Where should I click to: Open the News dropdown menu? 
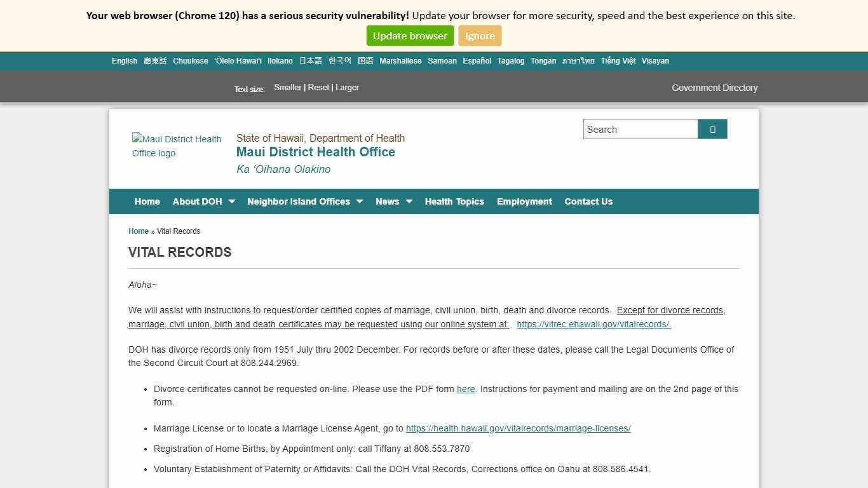(x=388, y=201)
